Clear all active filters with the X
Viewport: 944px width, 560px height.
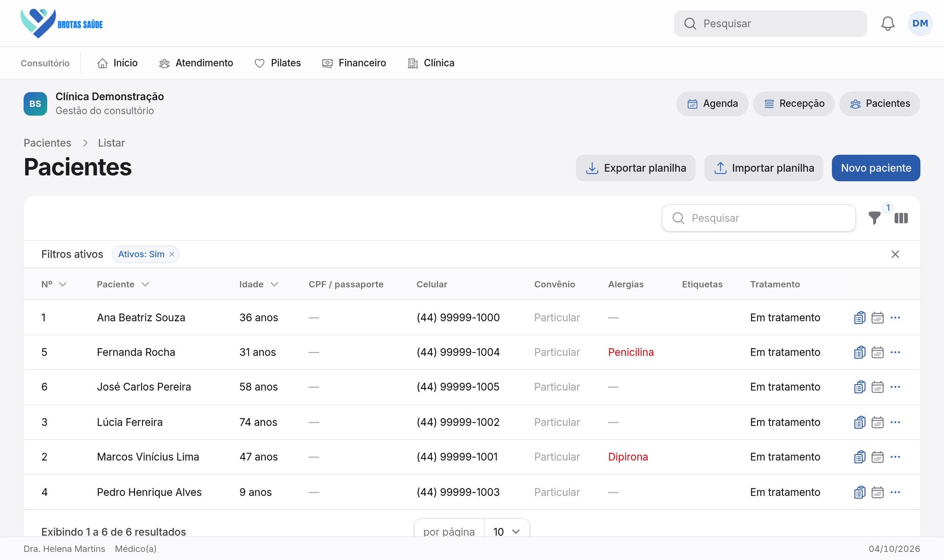[x=895, y=254]
